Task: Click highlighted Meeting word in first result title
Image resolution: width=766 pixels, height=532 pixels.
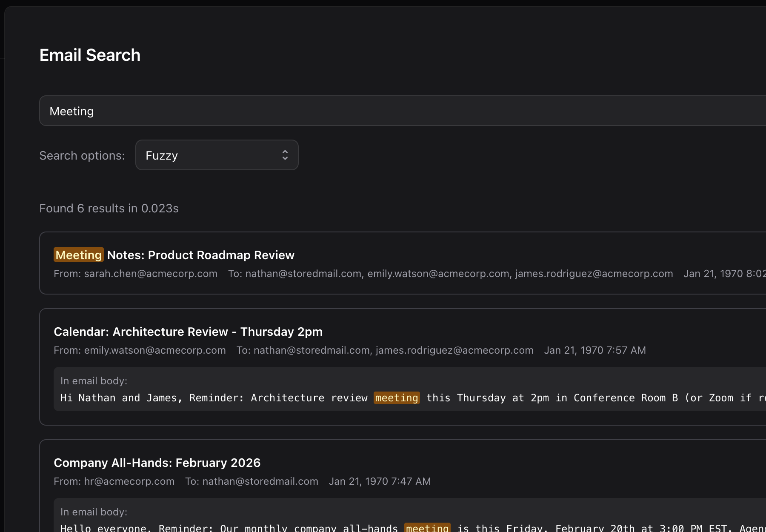Action: click(x=79, y=255)
